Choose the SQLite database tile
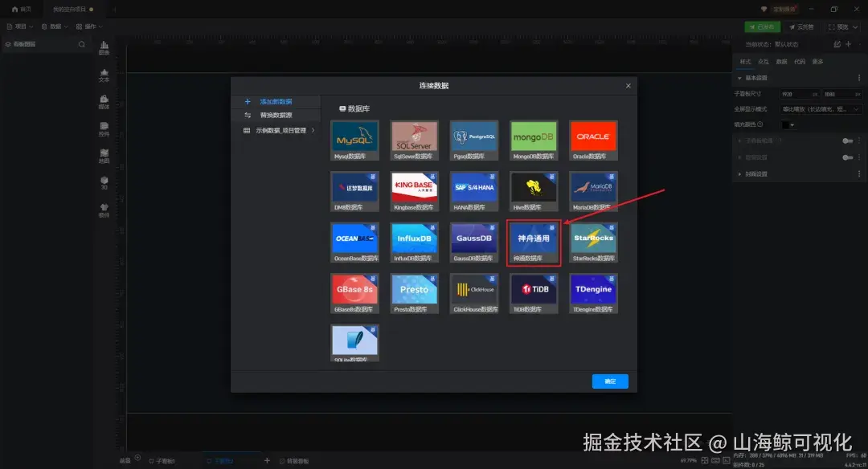The image size is (868, 469). pos(355,344)
